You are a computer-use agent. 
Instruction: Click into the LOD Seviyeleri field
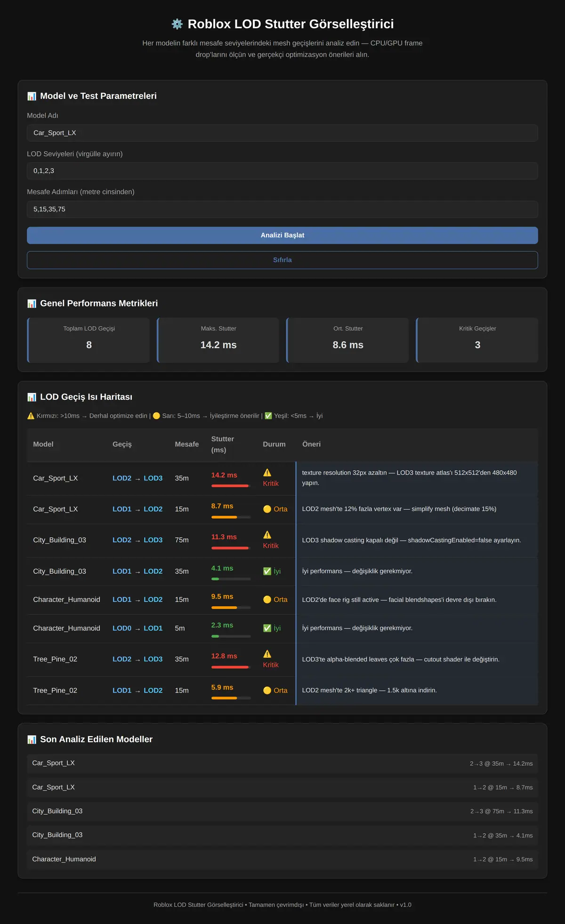282,171
